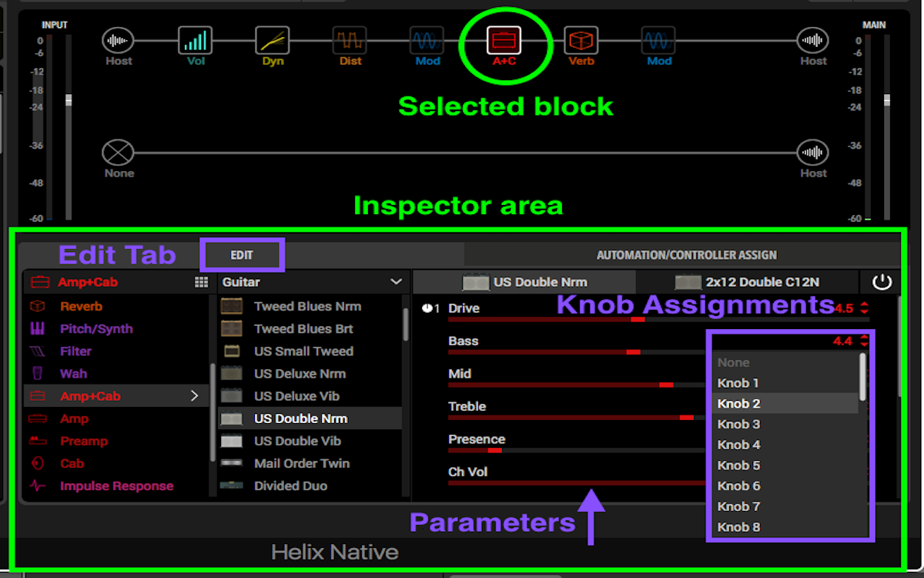Click the controller assign icon next to Drive

tap(427, 308)
